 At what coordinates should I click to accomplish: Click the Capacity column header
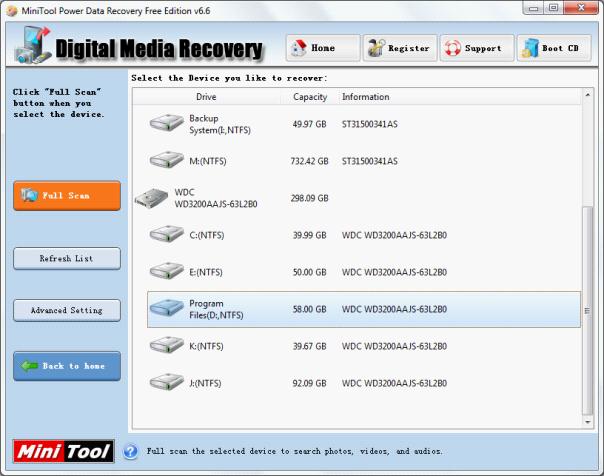(x=310, y=97)
